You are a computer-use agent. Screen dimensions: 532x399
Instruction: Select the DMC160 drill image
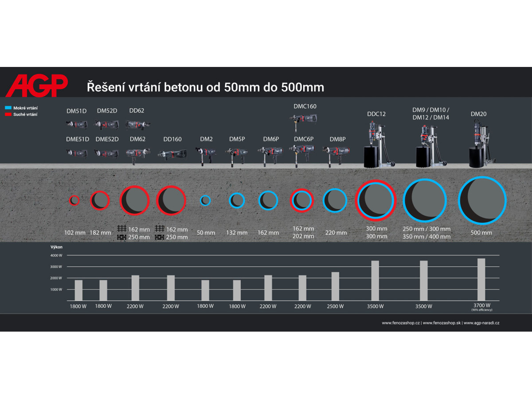[x=304, y=121]
